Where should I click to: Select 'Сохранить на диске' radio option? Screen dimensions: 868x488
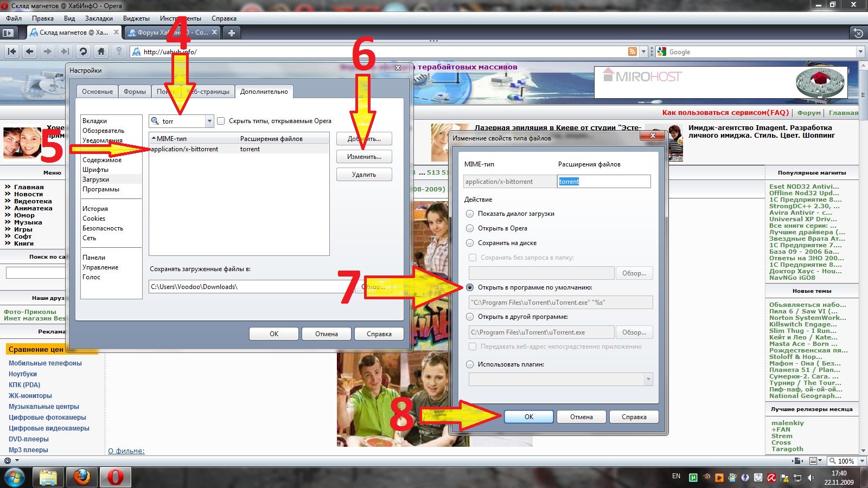pos(470,243)
